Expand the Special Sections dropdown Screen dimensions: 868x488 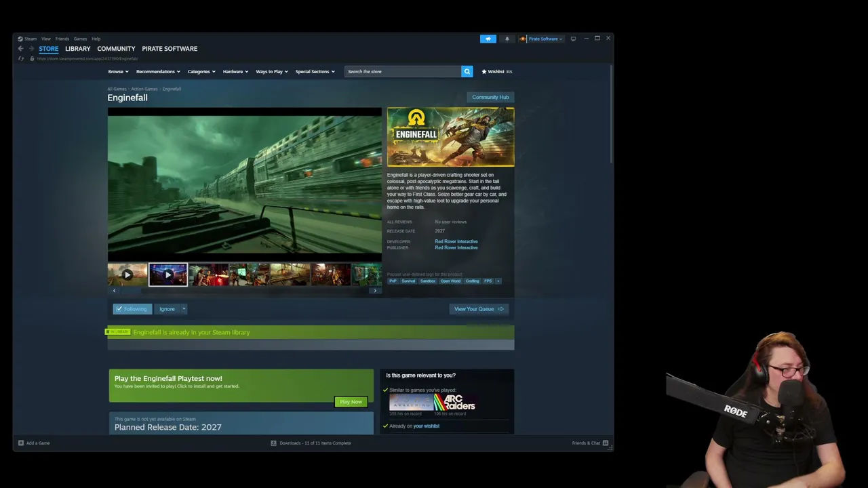315,71
